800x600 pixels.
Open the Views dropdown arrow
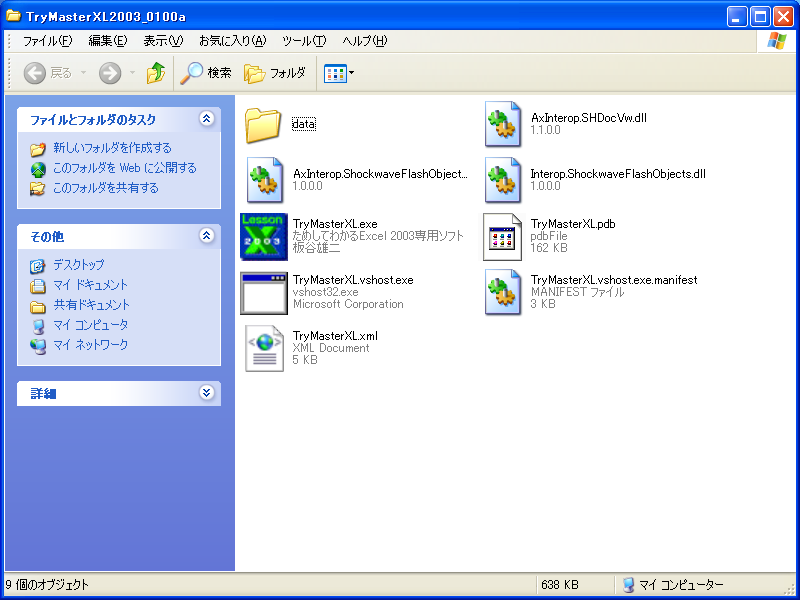352,73
